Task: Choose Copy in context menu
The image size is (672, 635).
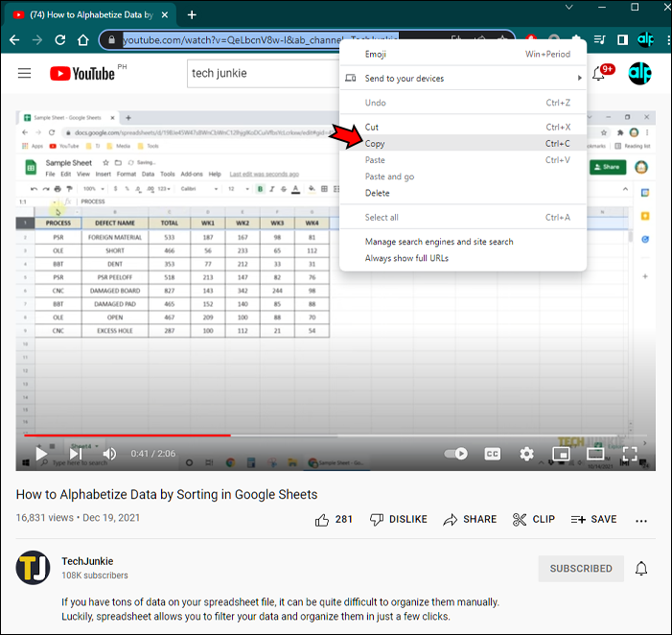Action: 463,144
